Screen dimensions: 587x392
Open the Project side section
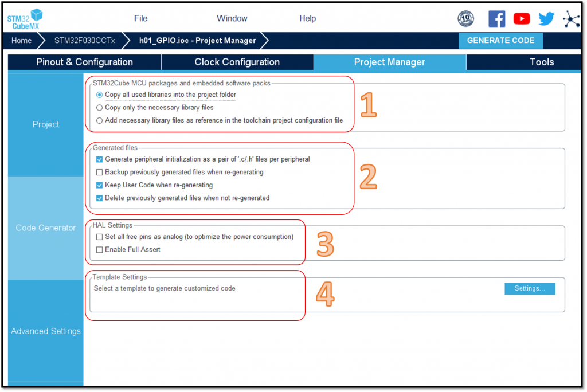pyautogui.click(x=46, y=124)
